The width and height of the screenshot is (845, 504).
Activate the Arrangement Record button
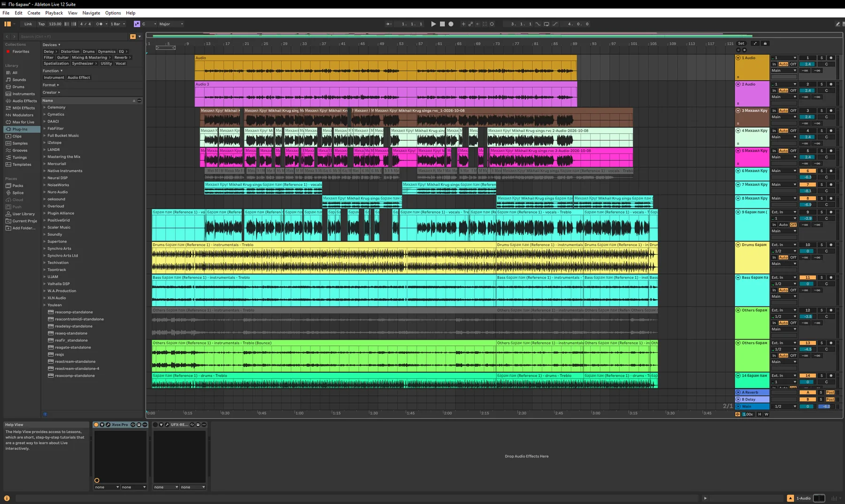pyautogui.click(x=451, y=24)
